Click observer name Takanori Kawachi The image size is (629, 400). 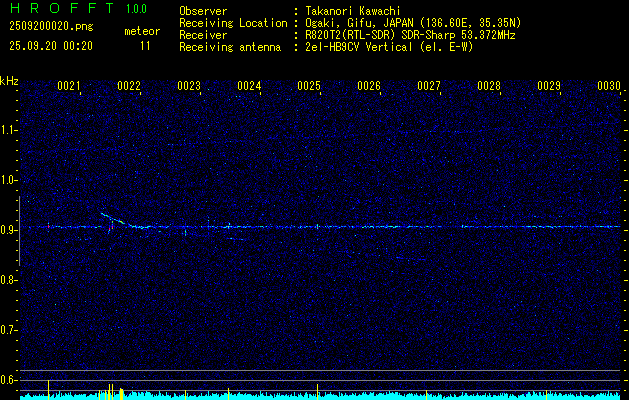coord(353,11)
